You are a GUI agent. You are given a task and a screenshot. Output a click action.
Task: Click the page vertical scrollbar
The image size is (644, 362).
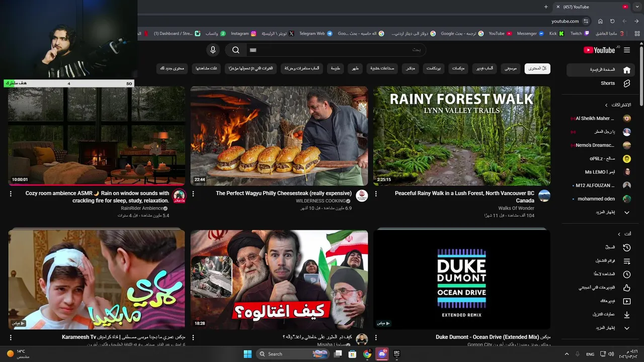coord(641,75)
